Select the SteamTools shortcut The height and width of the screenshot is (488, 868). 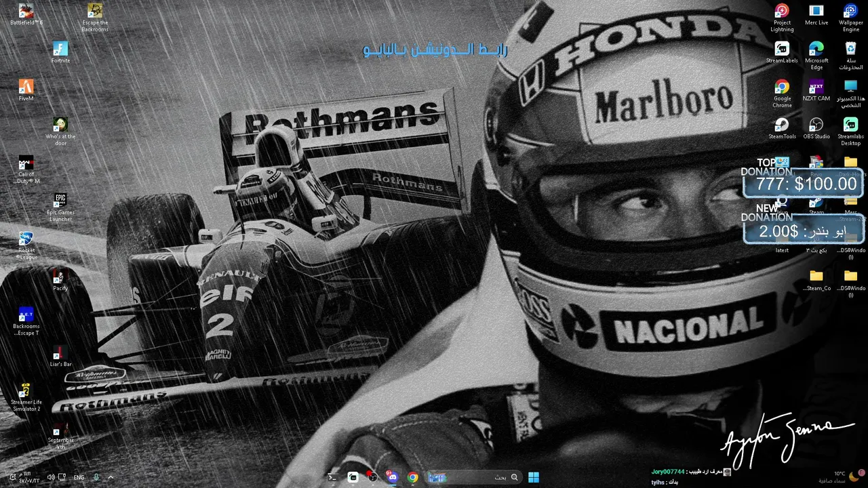tap(782, 128)
